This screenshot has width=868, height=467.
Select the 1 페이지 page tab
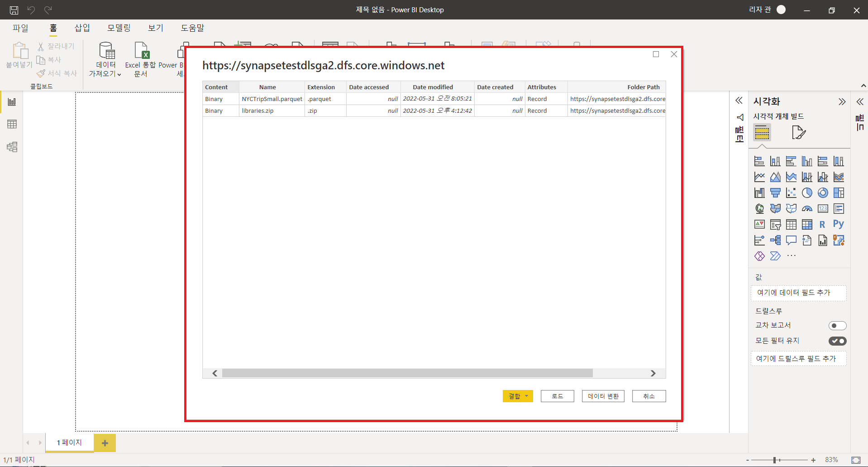pos(69,443)
